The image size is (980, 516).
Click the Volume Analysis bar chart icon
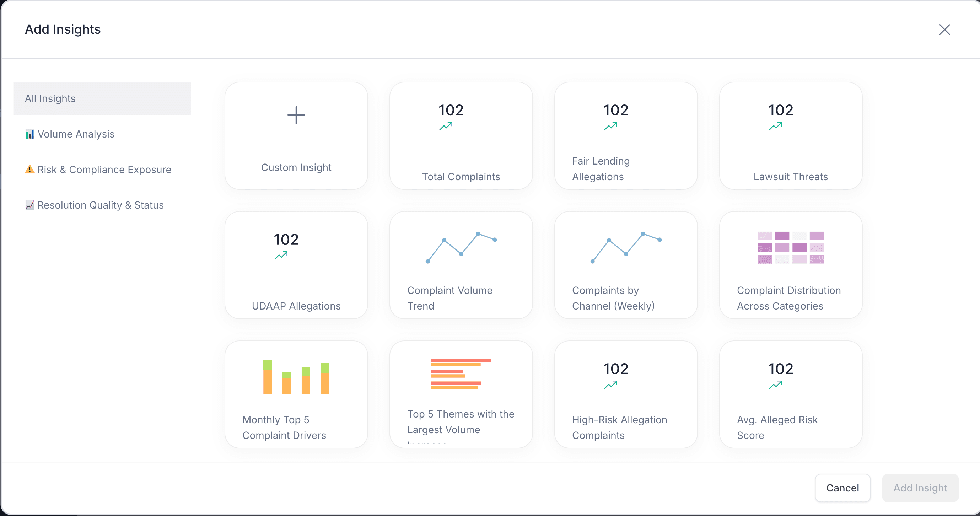30,134
